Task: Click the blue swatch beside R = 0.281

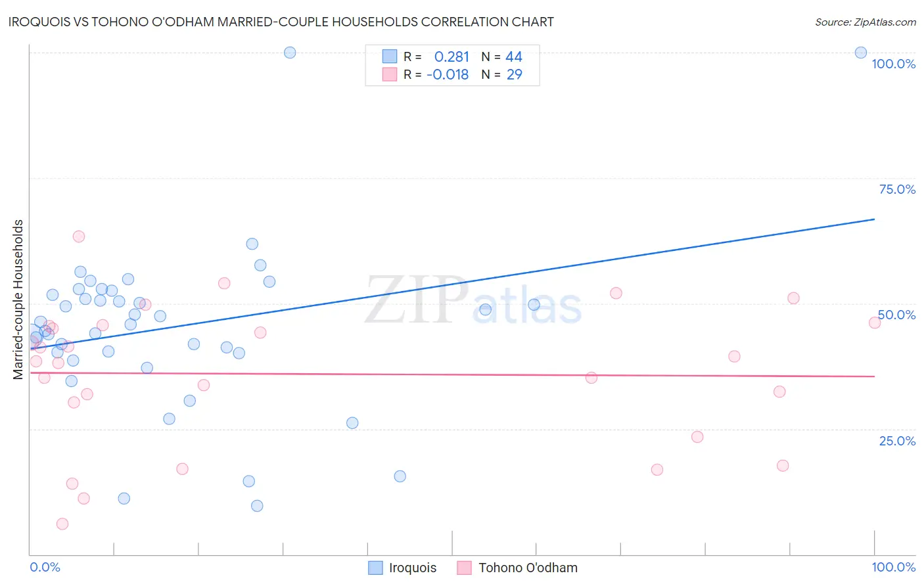Action: tap(390, 56)
